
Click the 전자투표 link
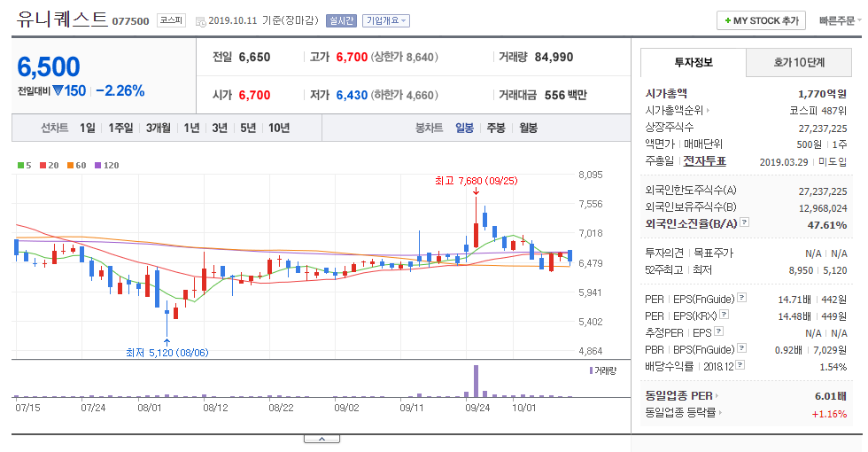(x=705, y=161)
